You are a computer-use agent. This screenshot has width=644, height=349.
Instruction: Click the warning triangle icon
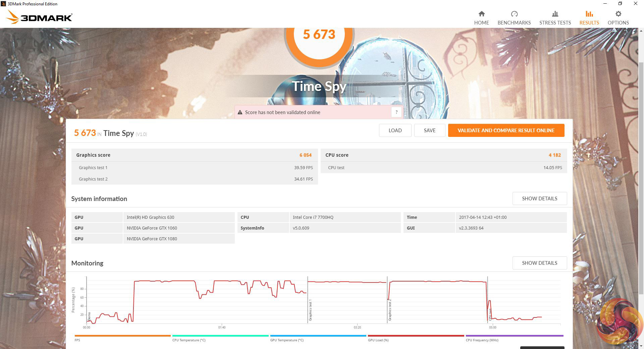click(x=240, y=112)
